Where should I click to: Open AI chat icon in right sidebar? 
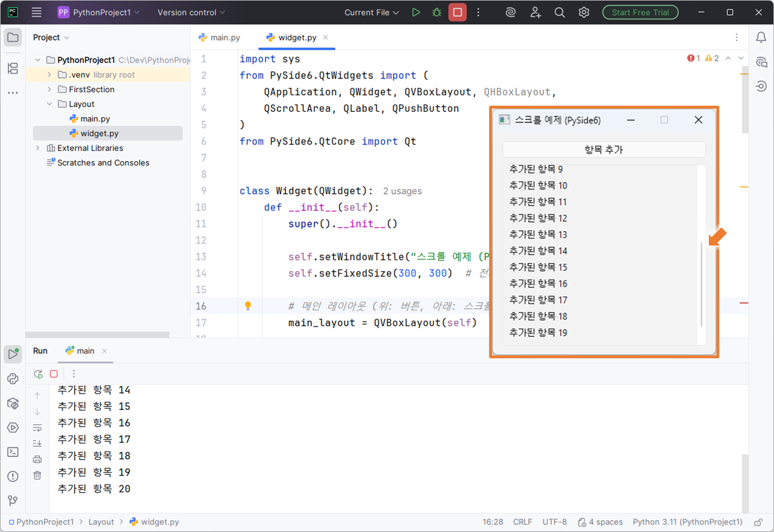pos(761,62)
